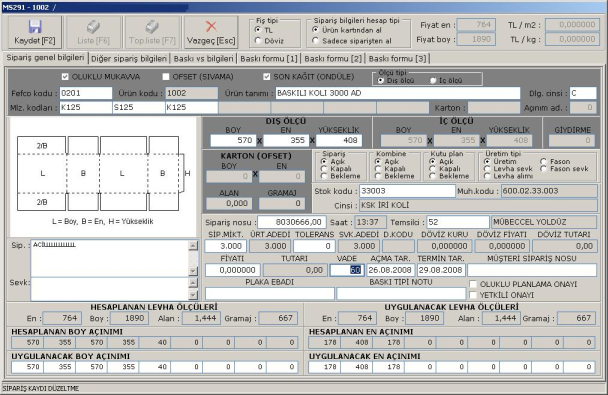Click the Vazgeç [Esc] cancel button
608x395 pixels.
coord(211,32)
